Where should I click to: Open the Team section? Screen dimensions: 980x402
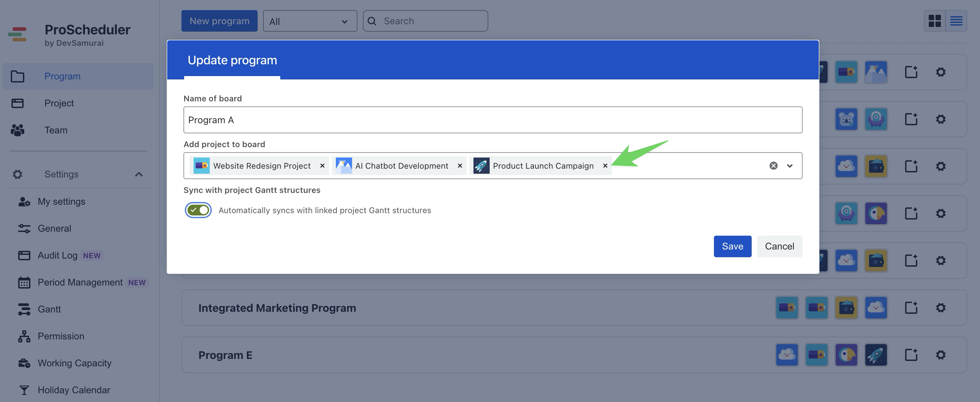tap(56, 130)
